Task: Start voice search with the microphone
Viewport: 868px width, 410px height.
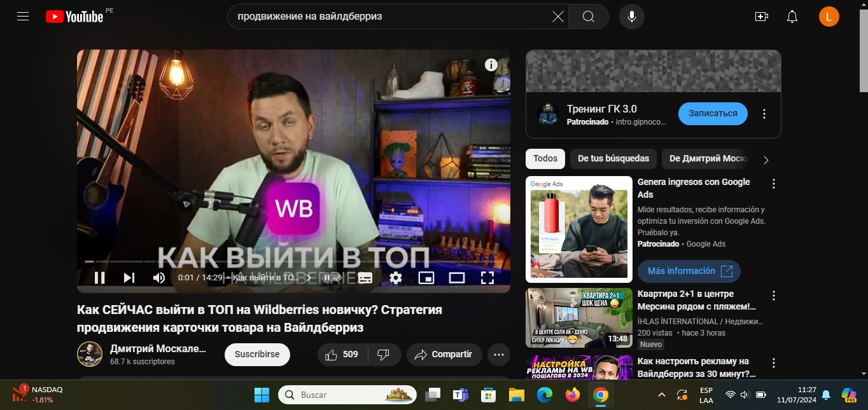Action: pyautogui.click(x=632, y=17)
